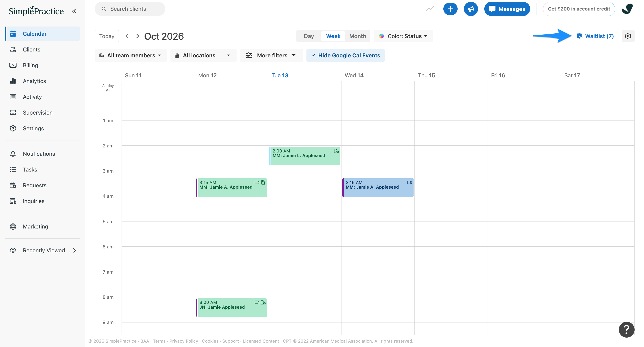Click video icon on 8:00 AM appointment
The height and width of the screenshot is (347, 644).
pos(257,303)
